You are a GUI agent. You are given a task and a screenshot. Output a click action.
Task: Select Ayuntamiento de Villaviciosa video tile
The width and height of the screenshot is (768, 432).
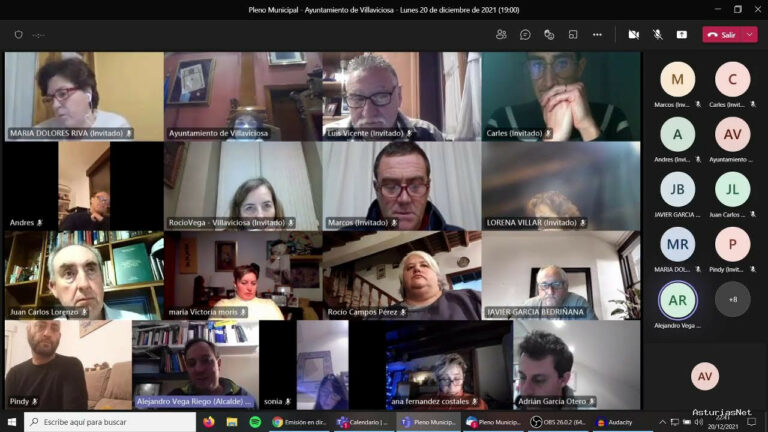tap(243, 96)
